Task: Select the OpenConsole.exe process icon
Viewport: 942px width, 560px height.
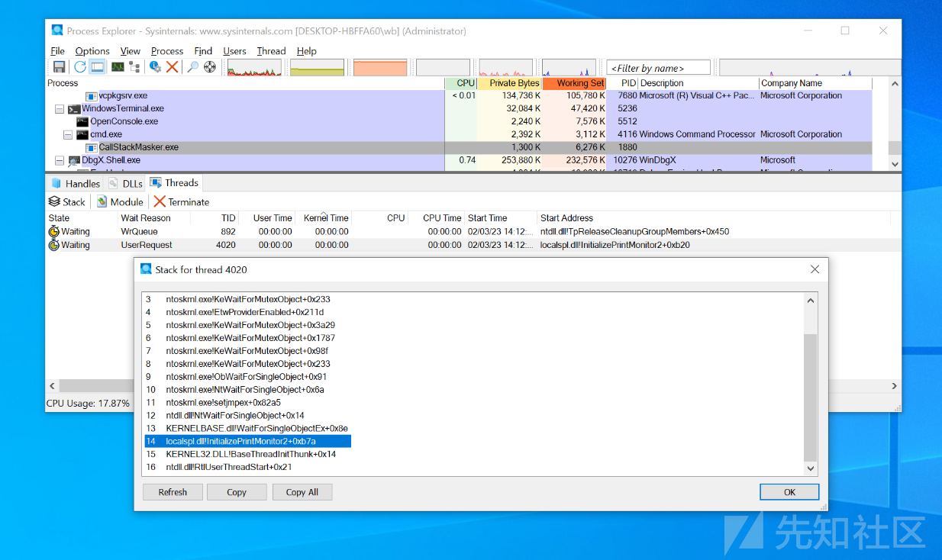Action: click(82, 122)
